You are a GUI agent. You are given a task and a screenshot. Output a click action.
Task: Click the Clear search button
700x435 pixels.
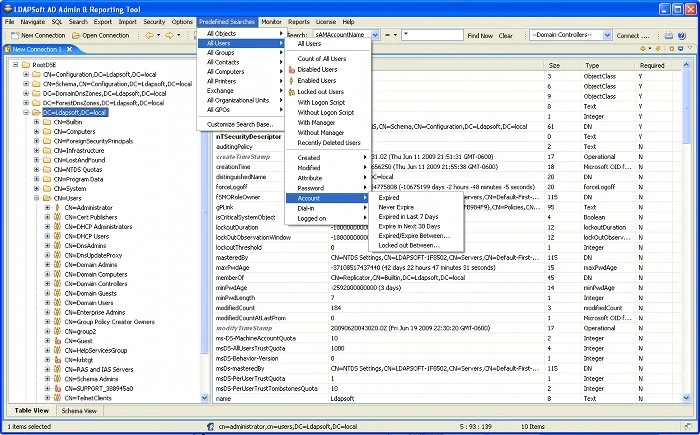tap(505, 35)
